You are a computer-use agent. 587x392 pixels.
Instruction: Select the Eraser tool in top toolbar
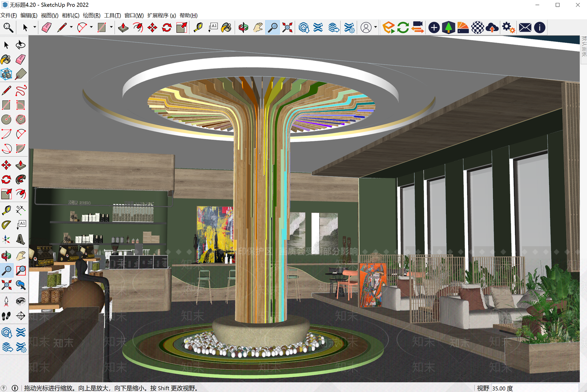click(47, 28)
